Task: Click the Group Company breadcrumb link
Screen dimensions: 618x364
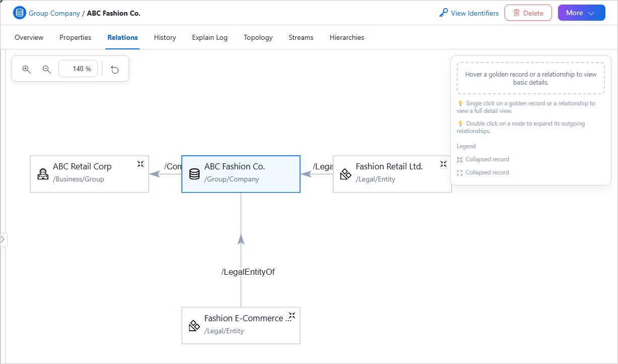Action: [54, 13]
